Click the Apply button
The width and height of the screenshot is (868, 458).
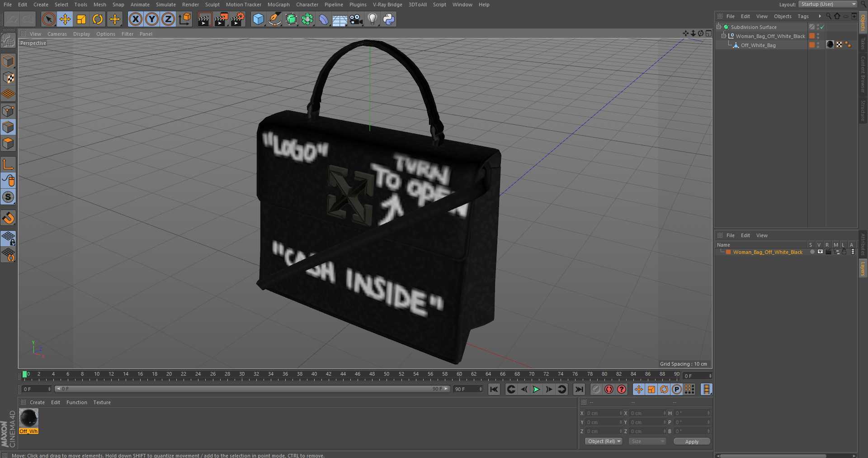(x=692, y=441)
